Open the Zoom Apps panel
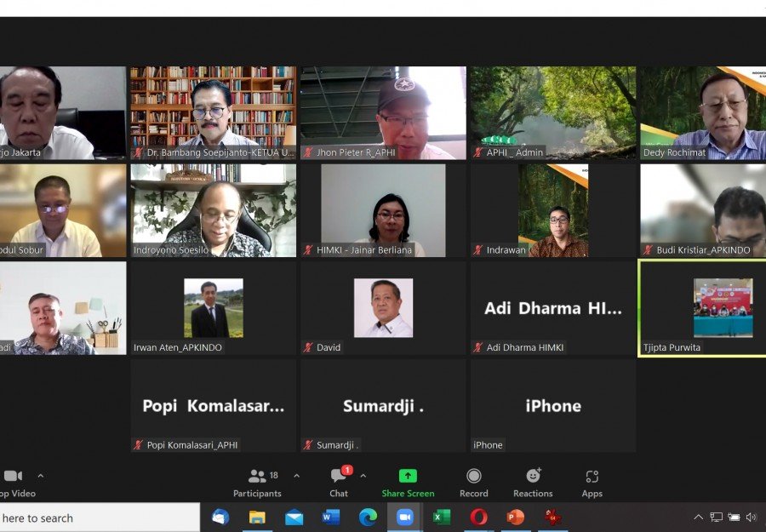Viewport: 766px width, 532px height. [592, 483]
